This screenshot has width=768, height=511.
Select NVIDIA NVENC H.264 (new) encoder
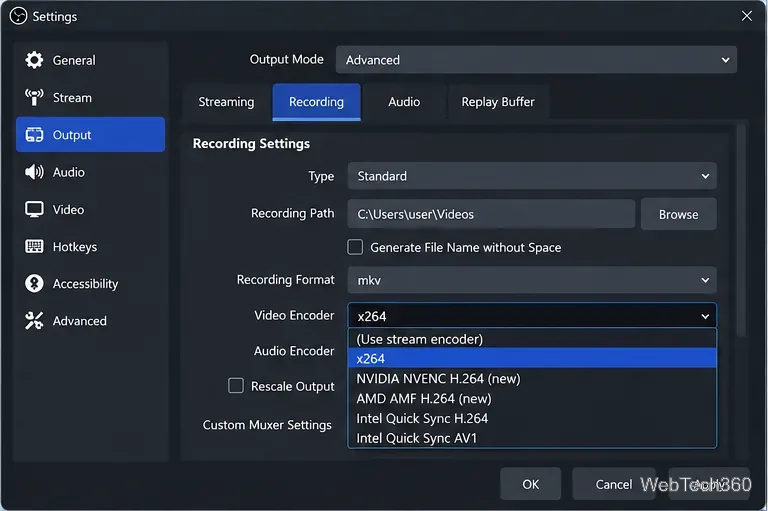coord(532,378)
